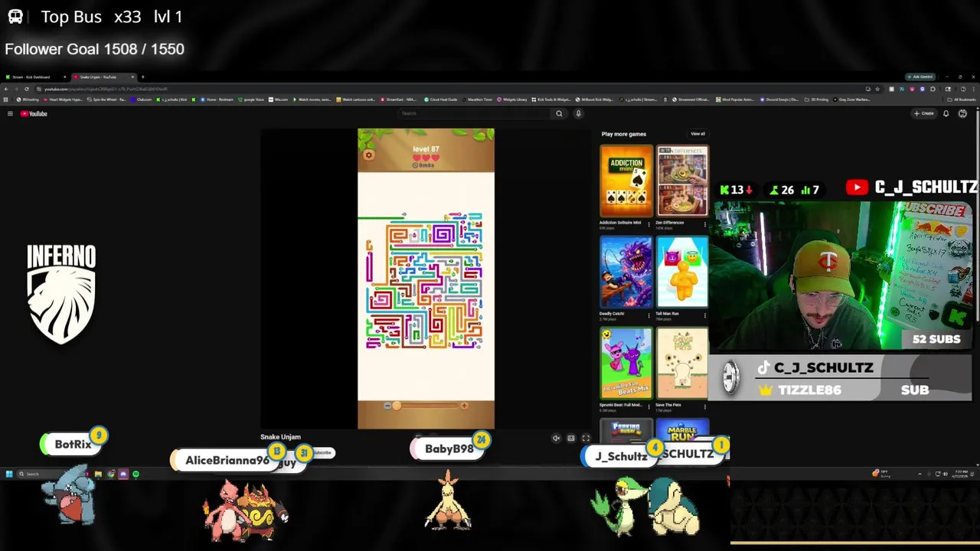Open Wix.com bookmark
The image size is (980, 551).
click(x=279, y=99)
